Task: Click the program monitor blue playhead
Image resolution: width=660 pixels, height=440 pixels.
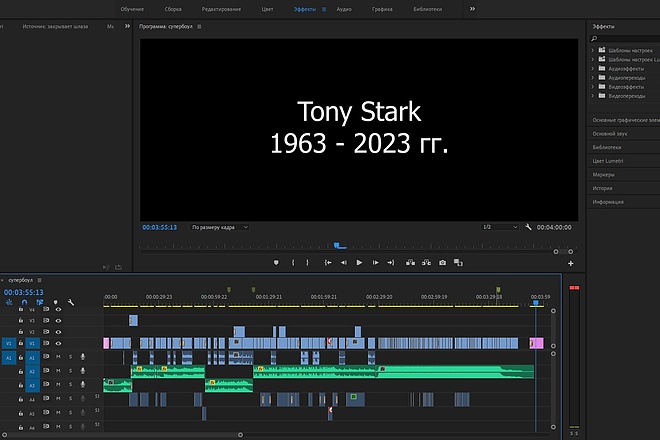Action: click(x=337, y=245)
